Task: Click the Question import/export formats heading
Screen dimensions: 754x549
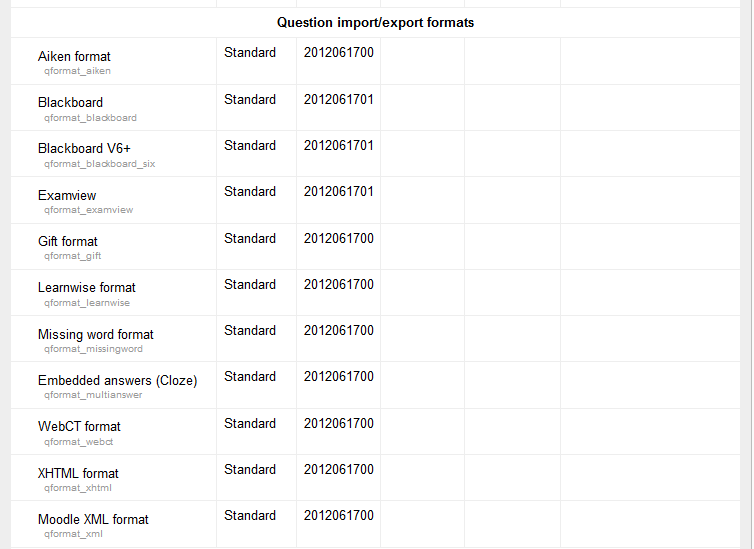Action: pyautogui.click(x=375, y=23)
